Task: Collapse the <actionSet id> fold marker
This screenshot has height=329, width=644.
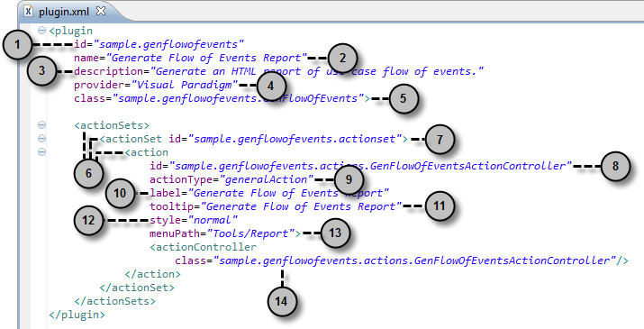Action: pos(41,139)
